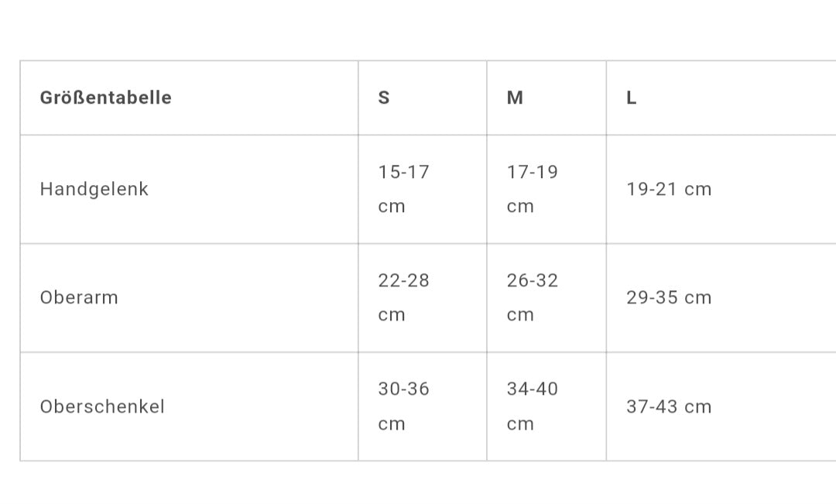
Task: Click the 37-43 cm thigh value
Action: 669,406
